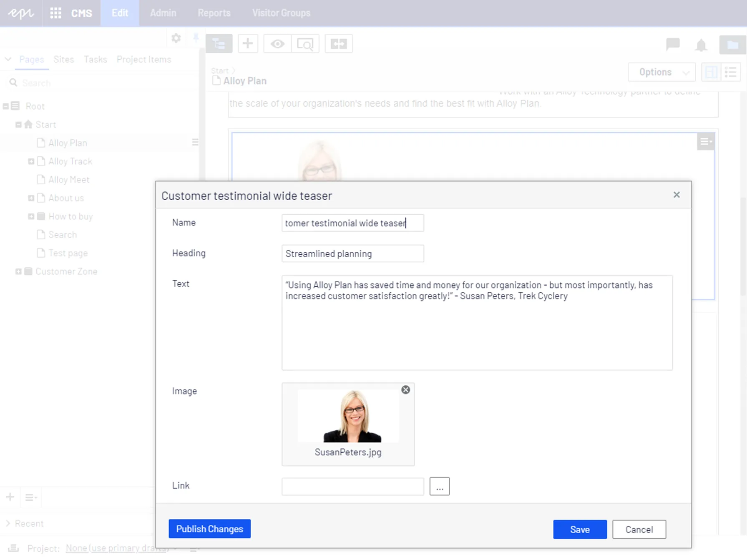Screen dimensions: 747x560
Task: Collapse the Start tree node
Action: tap(18, 125)
